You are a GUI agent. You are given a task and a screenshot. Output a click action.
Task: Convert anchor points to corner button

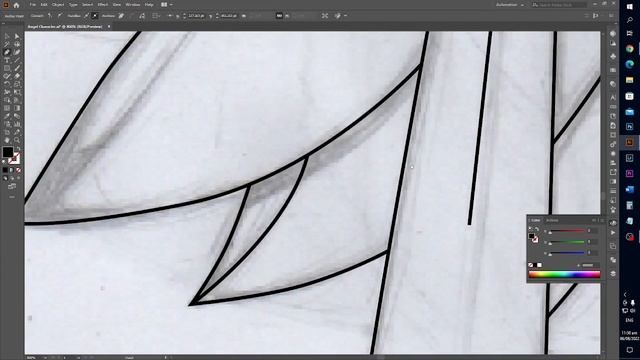50,16
